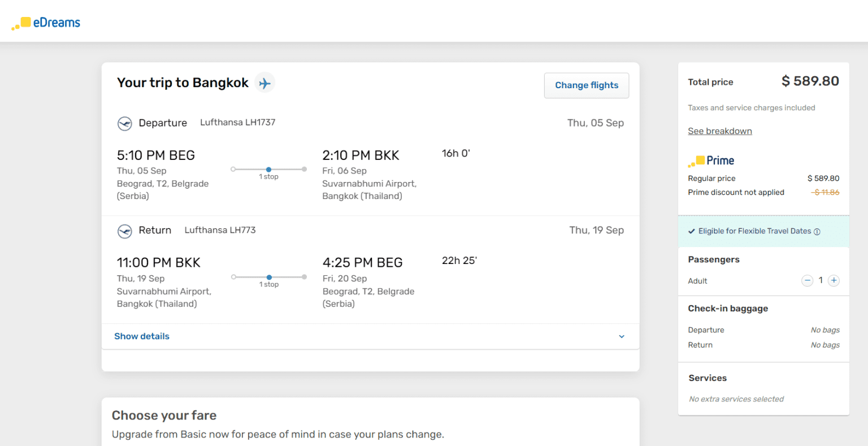The image size is (868, 446).
Task: Open the See breakdown link
Action: coord(720,131)
